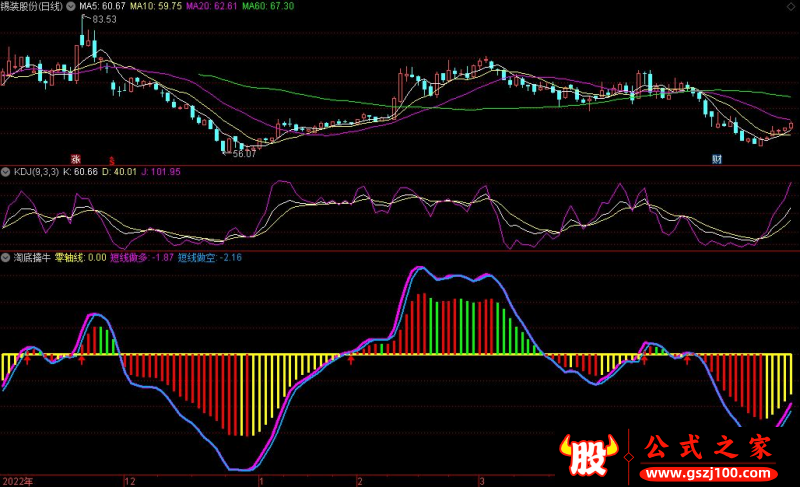This screenshot has width=800, height=487.
Task: Open the 锡装股份(日线) chart dropdown arrow
Action: click(x=71, y=7)
